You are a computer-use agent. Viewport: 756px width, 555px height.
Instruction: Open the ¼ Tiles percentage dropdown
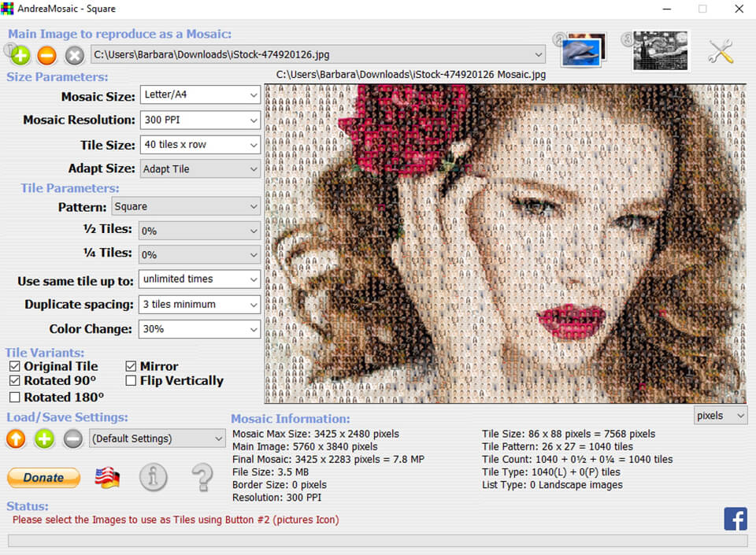[x=199, y=254]
